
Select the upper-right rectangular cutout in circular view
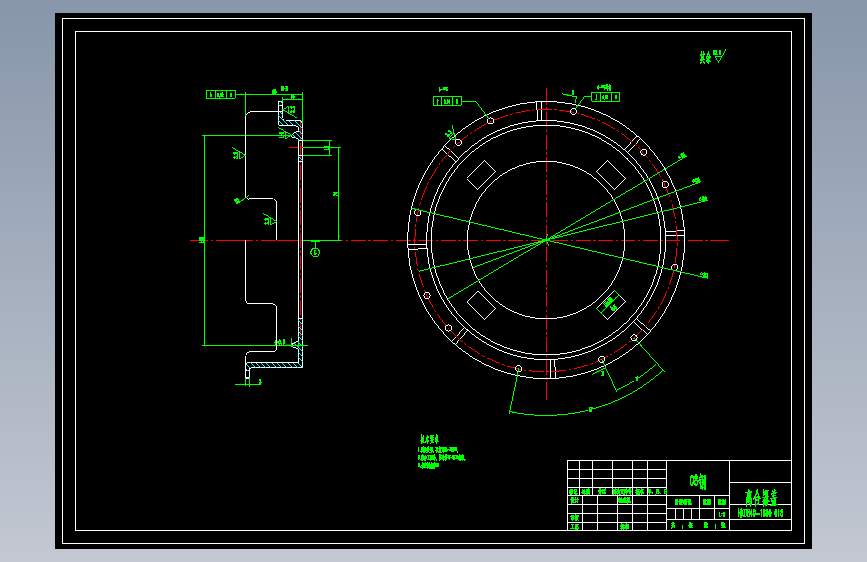click(610, 175)
